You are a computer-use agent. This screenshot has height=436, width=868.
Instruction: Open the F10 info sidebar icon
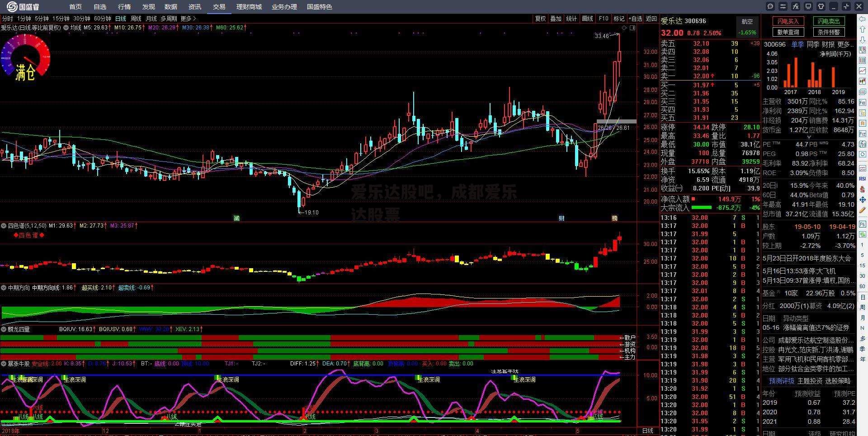(863, 103)
